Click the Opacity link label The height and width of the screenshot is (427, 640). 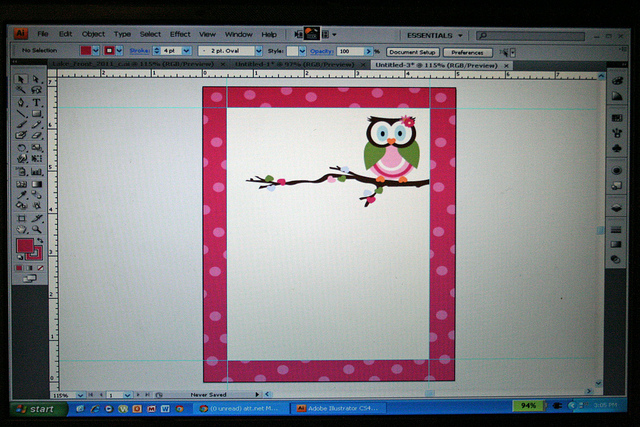322,51
